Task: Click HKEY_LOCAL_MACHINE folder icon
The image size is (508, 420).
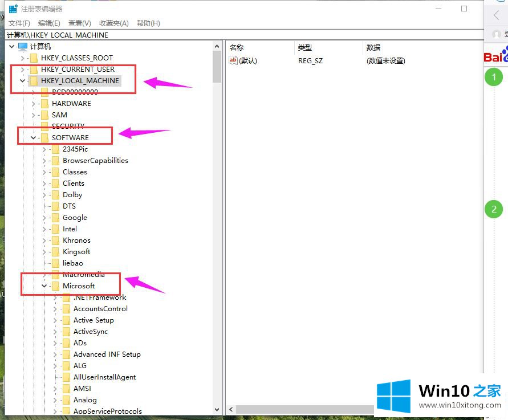Action: 34,80
